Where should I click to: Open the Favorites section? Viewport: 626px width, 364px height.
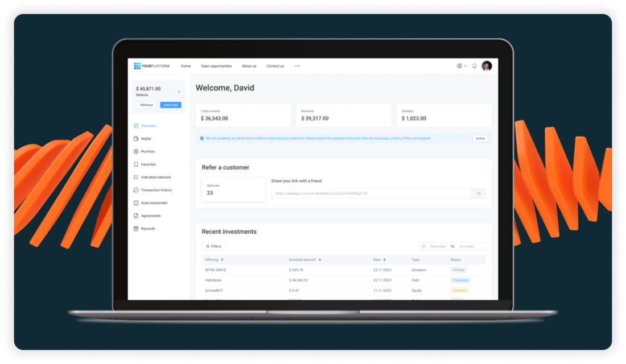(x=148, y=164)
